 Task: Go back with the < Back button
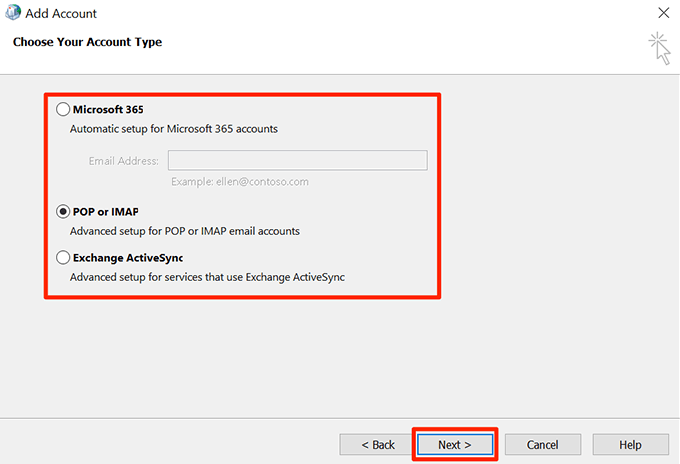378,444
